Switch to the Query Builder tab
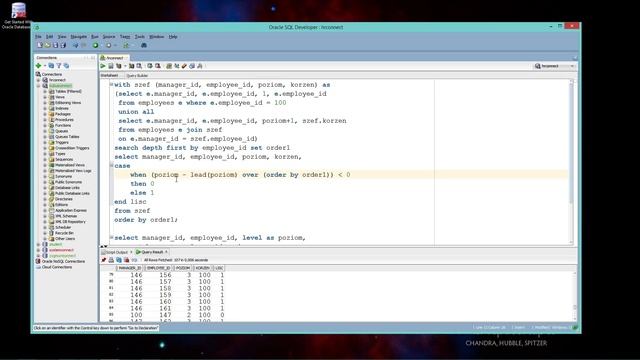640x360 pixels. point(137,76)
